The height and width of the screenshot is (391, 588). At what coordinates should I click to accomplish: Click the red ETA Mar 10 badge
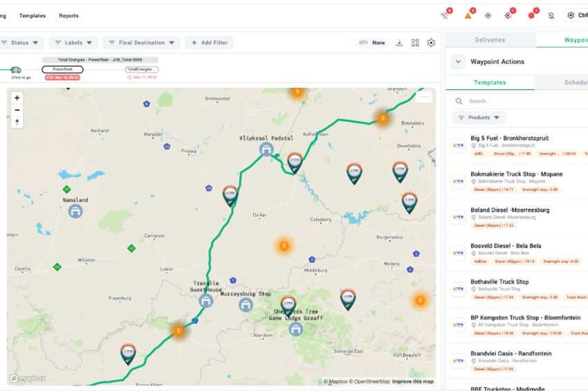click(x=63, y=78)
